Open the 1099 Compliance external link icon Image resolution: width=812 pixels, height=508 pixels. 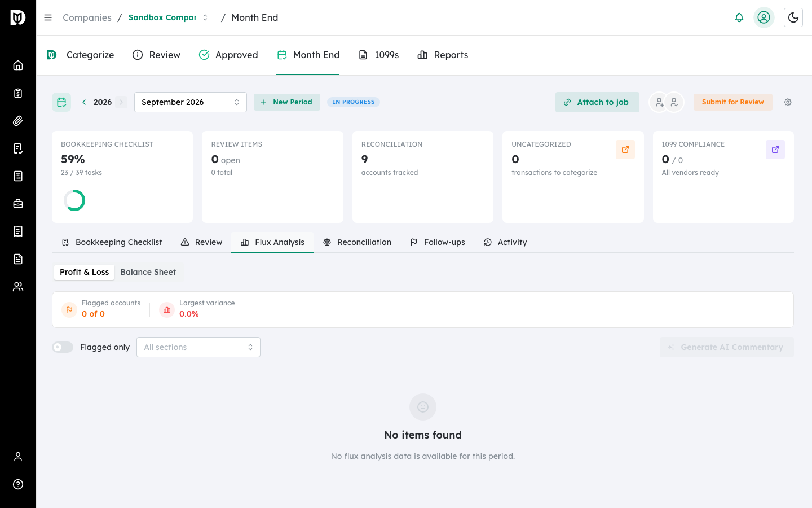(x=775, y=150)
